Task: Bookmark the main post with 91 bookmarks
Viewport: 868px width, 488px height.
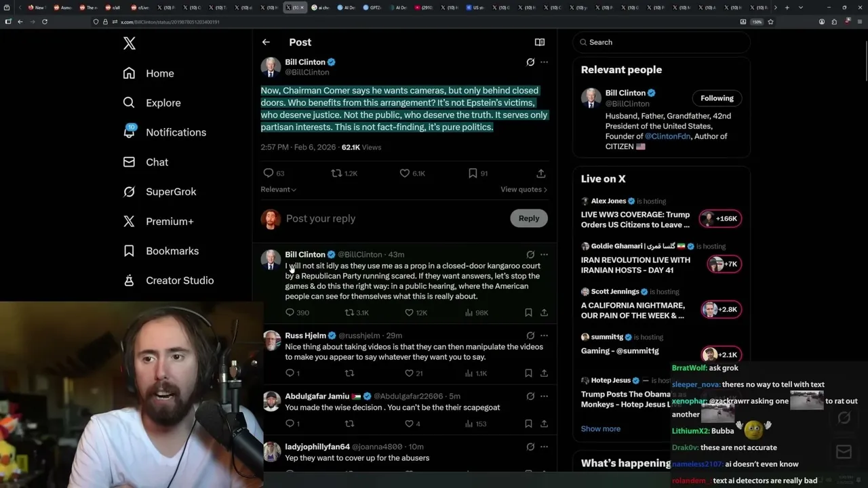Action: pyautogui.click(x=473, y=174)
